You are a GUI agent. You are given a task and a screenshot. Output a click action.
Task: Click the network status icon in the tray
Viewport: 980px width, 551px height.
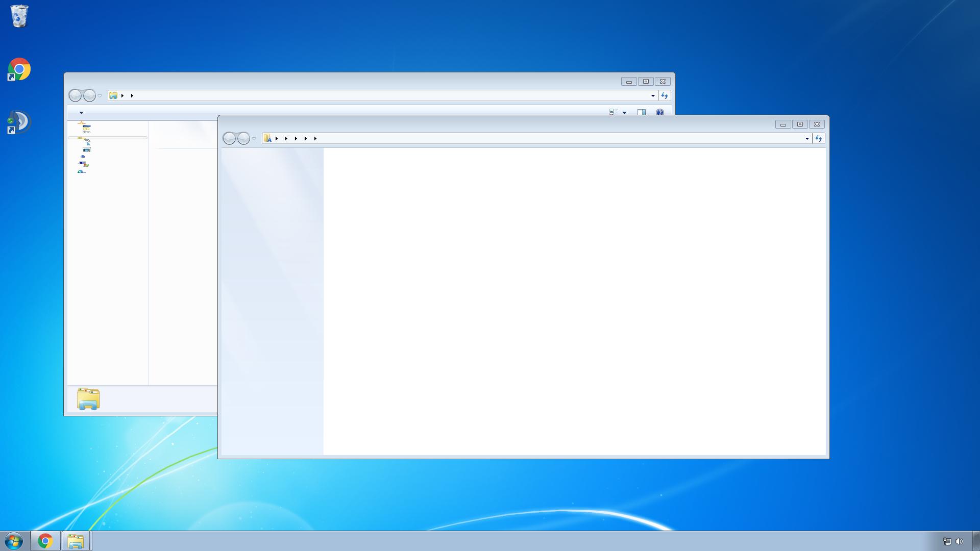pyautogui.click(x=947, y=541)
